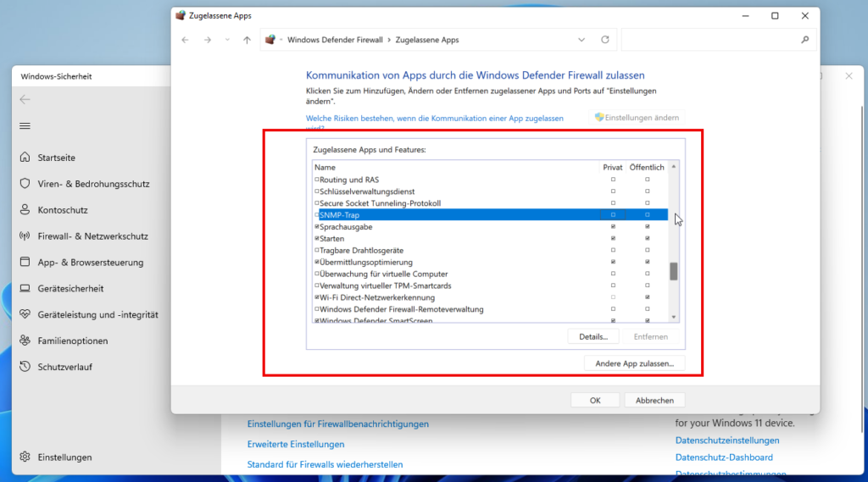Click the Familienoptionen people icon

(25, 341)
